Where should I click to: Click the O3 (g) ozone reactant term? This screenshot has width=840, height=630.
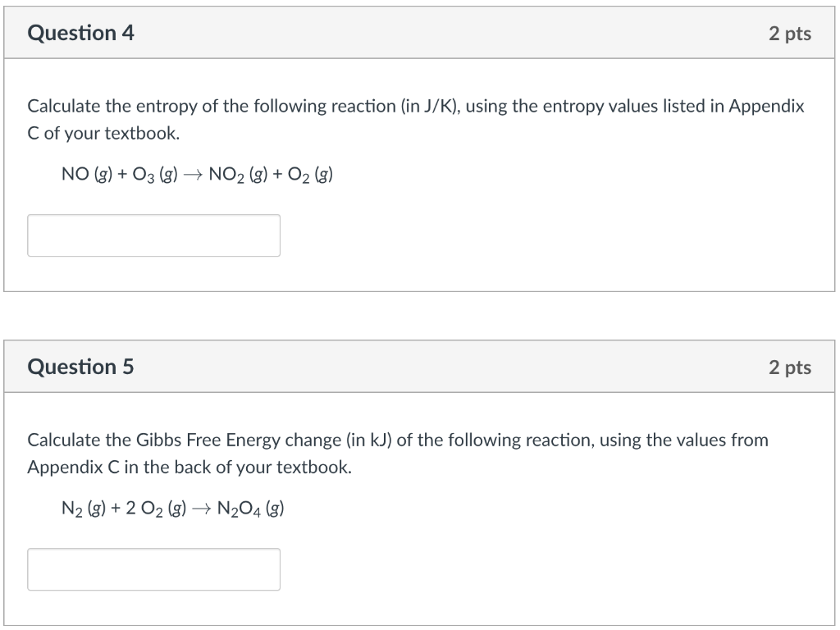click(155, 175)
